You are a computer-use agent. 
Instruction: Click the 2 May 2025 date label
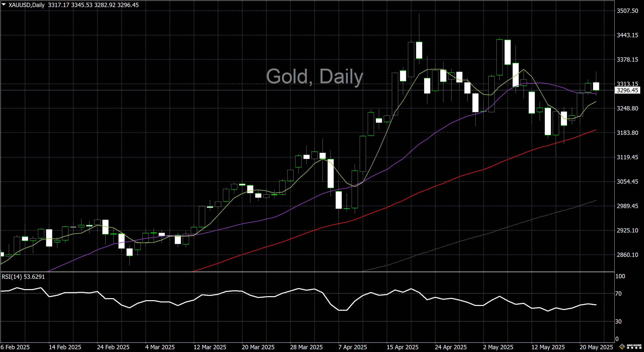[x=498, y=347]
